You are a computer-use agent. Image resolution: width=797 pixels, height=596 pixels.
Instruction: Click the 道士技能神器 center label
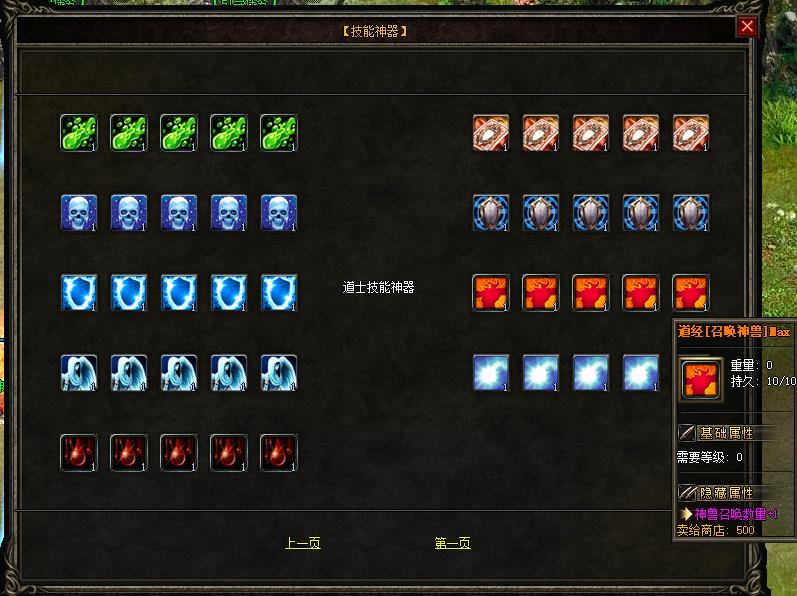point(378,288)
